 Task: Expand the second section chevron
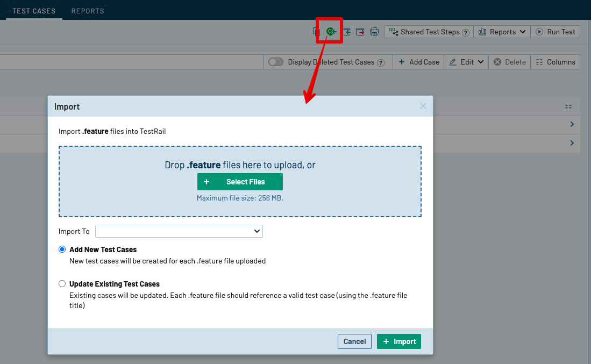[x=572, y=143]
